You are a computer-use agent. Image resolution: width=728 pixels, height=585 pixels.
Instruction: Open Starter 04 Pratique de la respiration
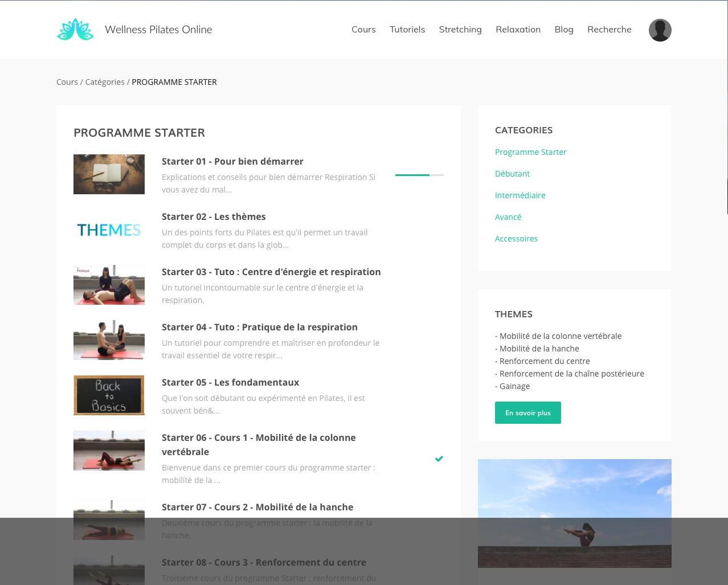(x=260, y=327)
